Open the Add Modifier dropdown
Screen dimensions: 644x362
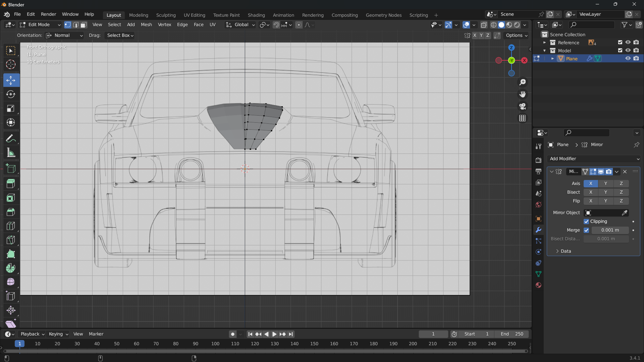pos(593,159)
